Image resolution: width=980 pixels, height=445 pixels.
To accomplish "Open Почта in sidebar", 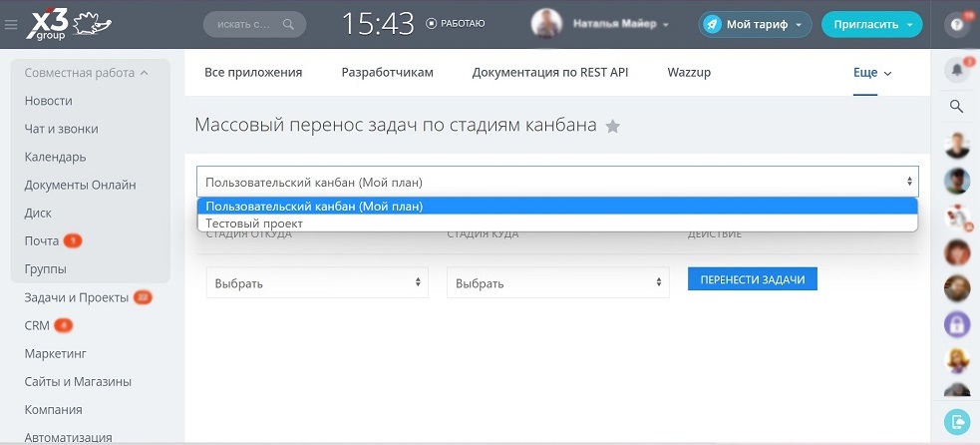I will pos(42,241).
